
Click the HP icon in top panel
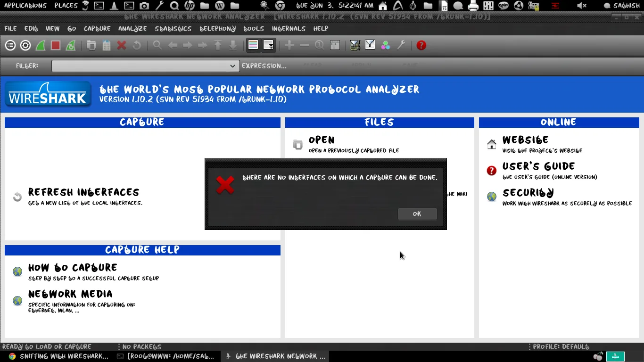pyautogui.click(x=190, y=6)
